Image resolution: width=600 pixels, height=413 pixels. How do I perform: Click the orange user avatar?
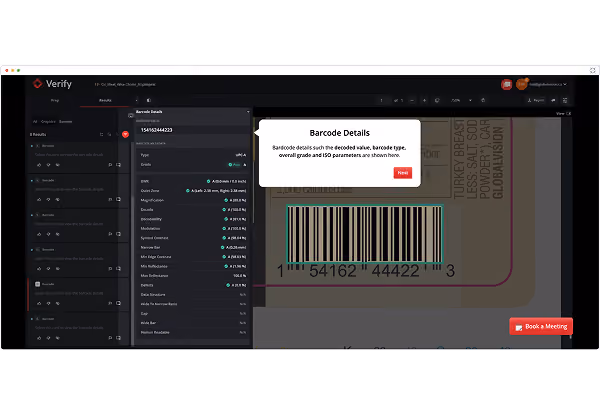coord(521,84)
